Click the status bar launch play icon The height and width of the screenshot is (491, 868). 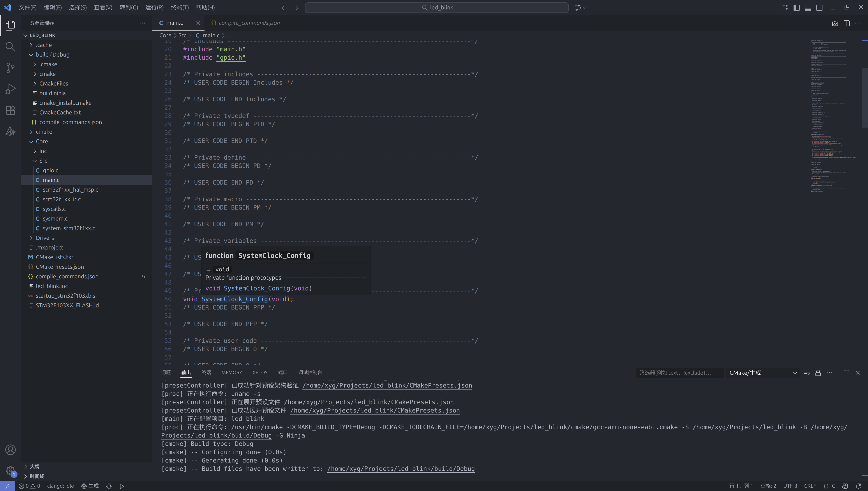(122, 486)
